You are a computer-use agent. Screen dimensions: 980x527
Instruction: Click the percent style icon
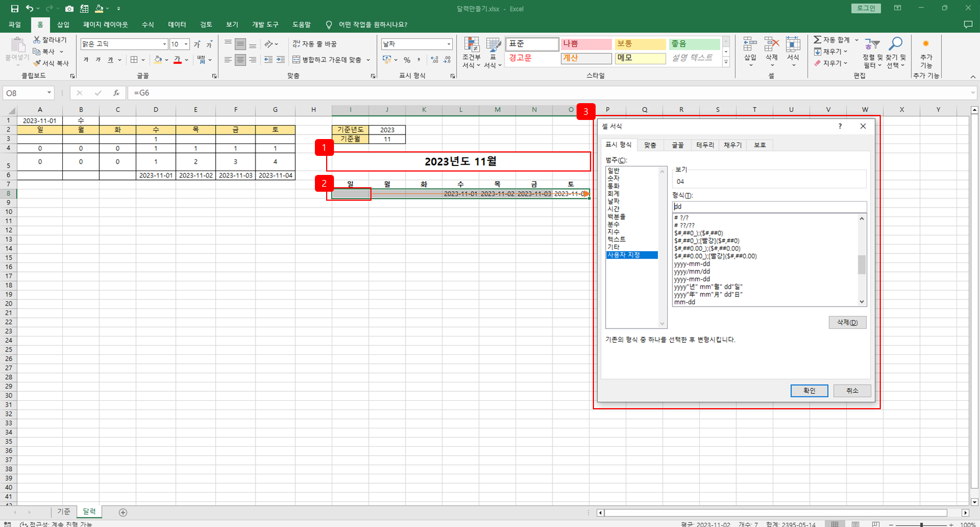coord(407,59)
